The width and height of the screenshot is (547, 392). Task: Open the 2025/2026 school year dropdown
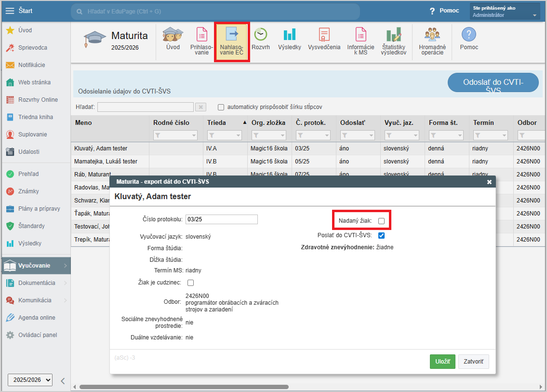click(x=30, y=380)
